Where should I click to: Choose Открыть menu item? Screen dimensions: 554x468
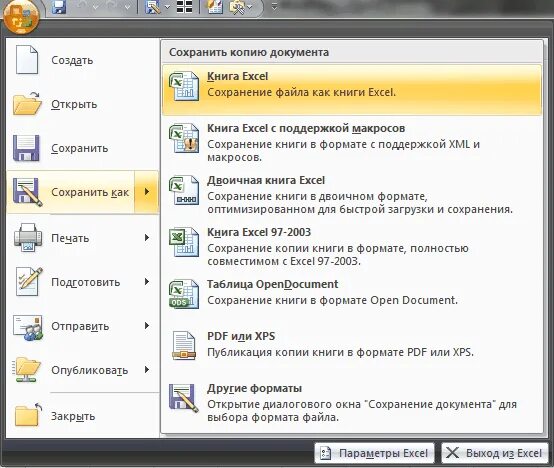(x=83, y=104)
